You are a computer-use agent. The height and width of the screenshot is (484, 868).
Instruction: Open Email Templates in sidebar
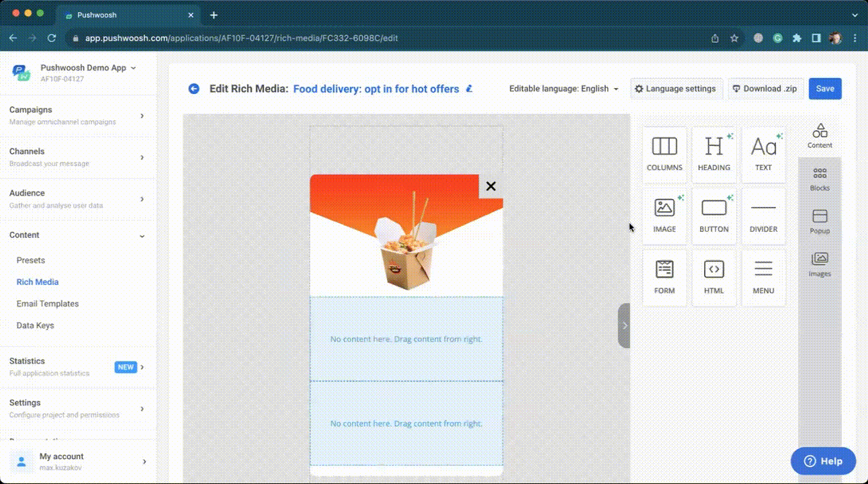pos(48,304)
